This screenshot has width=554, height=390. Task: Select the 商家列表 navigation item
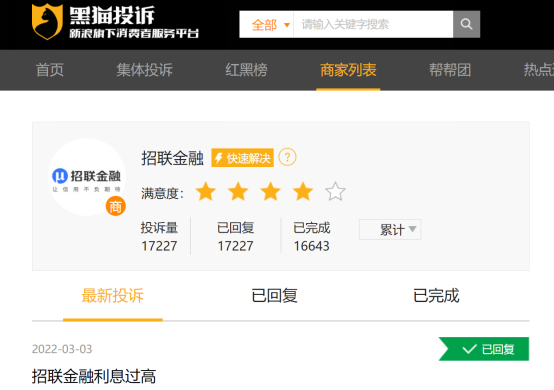click(x=348, y=70)
